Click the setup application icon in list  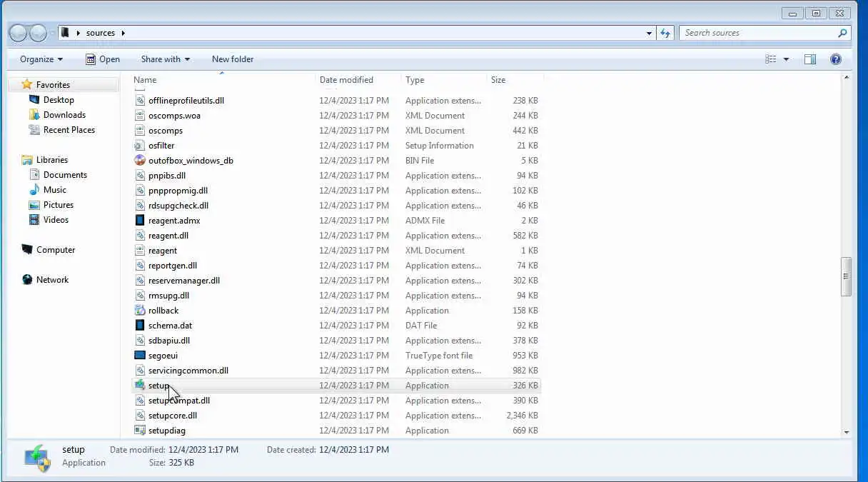click(x=140, y=386)
